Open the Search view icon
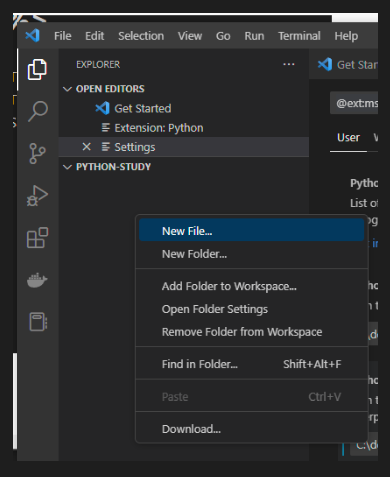 pyautogui.click(x=38, y=111)
